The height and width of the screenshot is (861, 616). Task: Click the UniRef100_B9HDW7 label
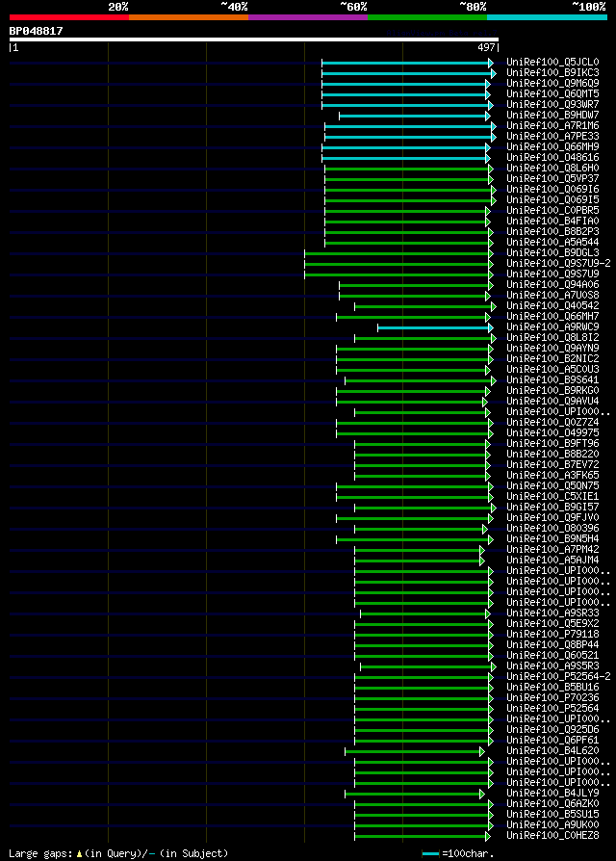click(x=552, y=115)
